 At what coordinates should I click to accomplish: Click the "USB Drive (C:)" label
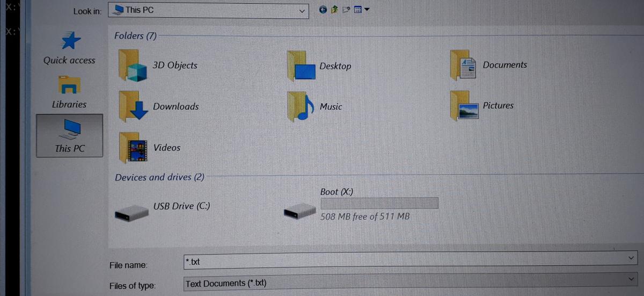click(x=181, y=206)
